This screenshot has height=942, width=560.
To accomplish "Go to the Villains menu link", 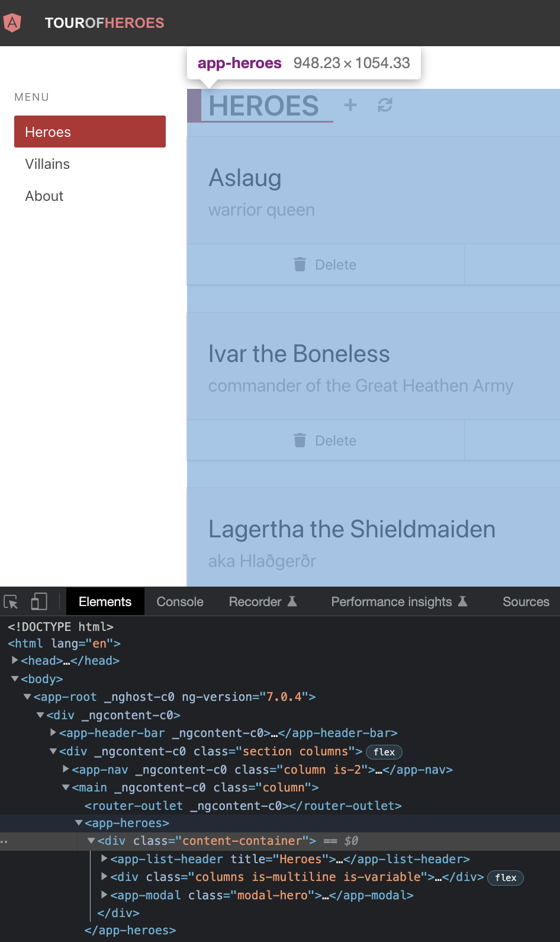I will coord(47,164).
